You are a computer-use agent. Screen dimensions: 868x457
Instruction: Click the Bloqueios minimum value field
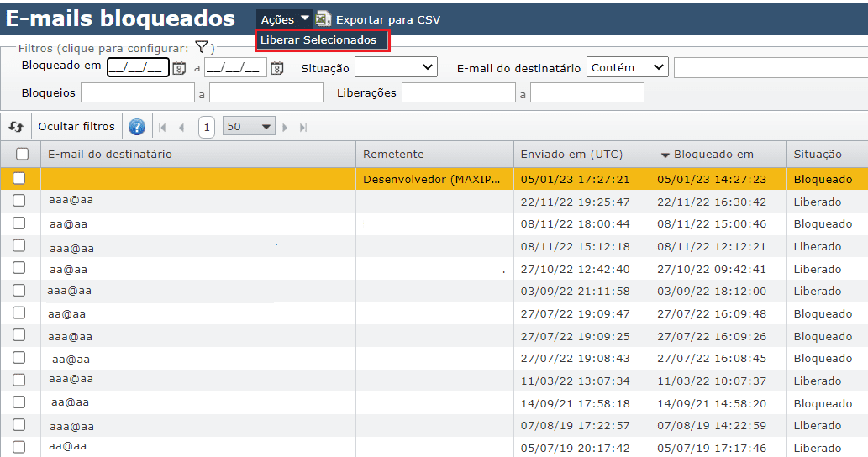pos(138,92)
